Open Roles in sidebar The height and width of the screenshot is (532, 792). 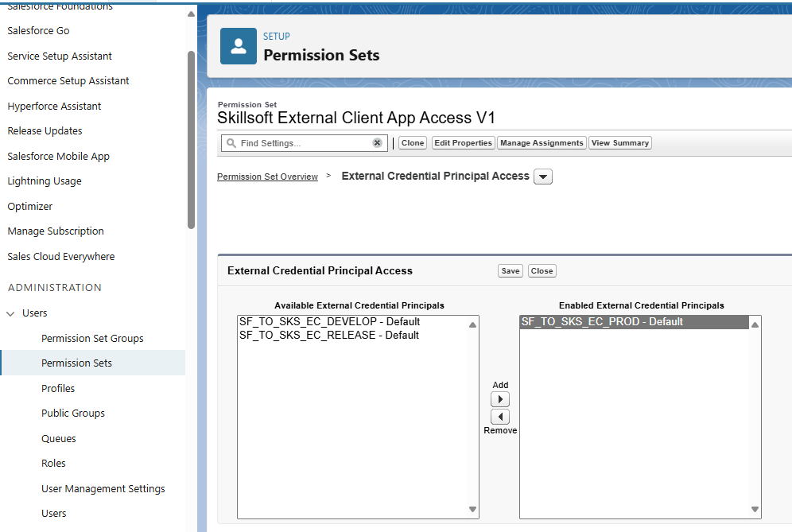tap(53, 464)
